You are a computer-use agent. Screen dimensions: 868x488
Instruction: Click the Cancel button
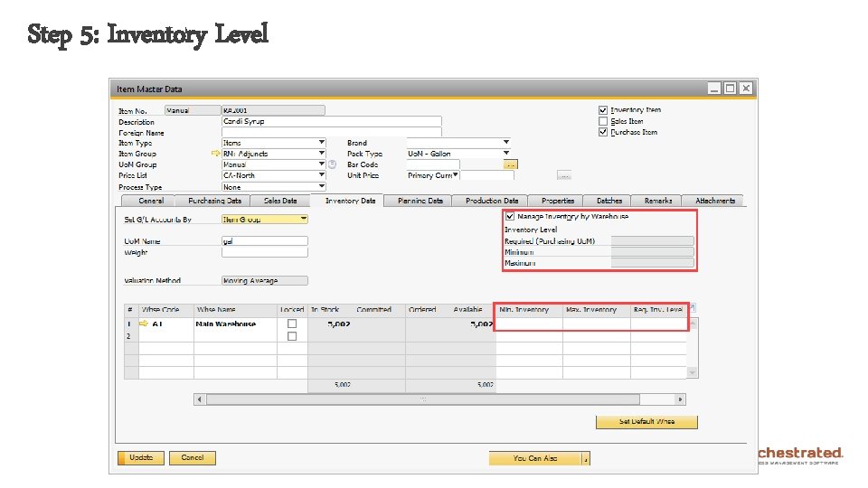(192, 458)
